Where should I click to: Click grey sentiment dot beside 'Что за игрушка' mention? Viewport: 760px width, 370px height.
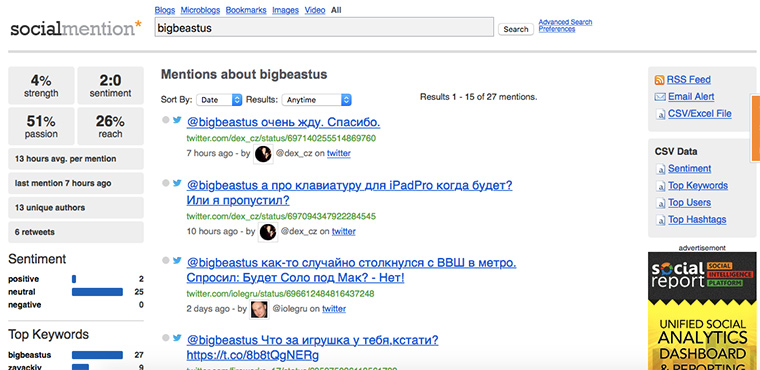[166, 338]
